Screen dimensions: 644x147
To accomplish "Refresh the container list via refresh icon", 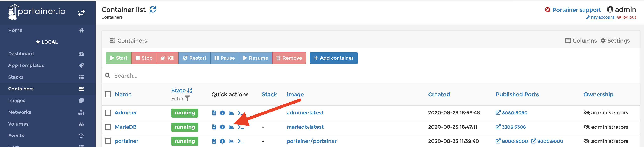I will (x=153, y=10).
